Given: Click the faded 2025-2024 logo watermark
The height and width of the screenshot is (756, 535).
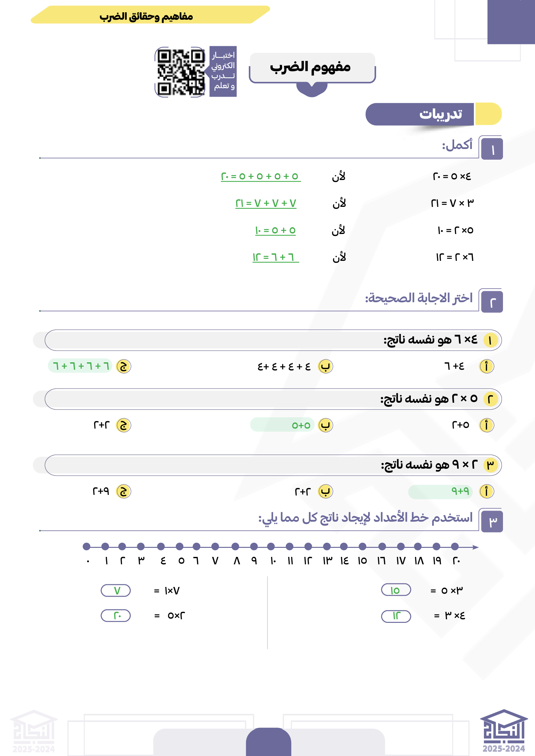Looking at the screenshot, I should (34, 731).
